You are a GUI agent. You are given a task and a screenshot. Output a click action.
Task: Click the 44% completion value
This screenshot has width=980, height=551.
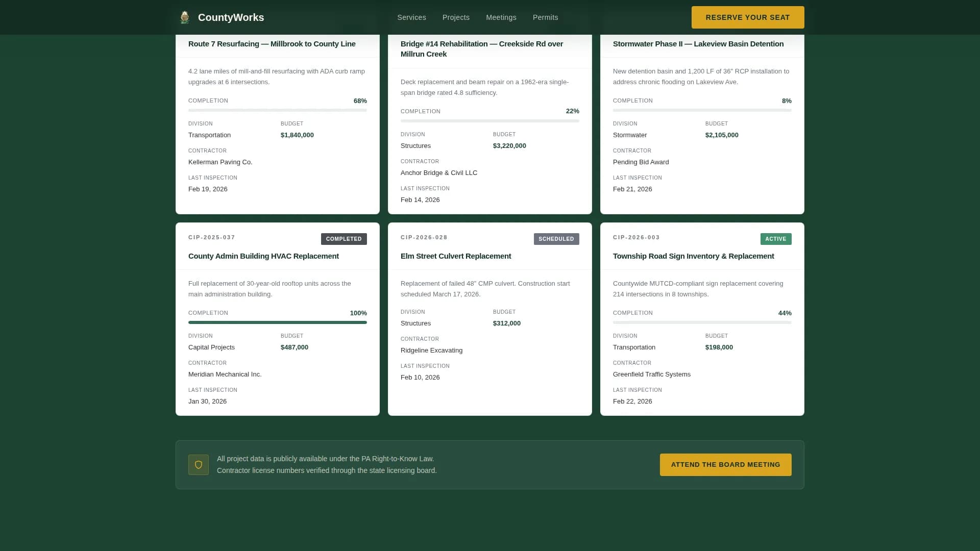point(785,313)
